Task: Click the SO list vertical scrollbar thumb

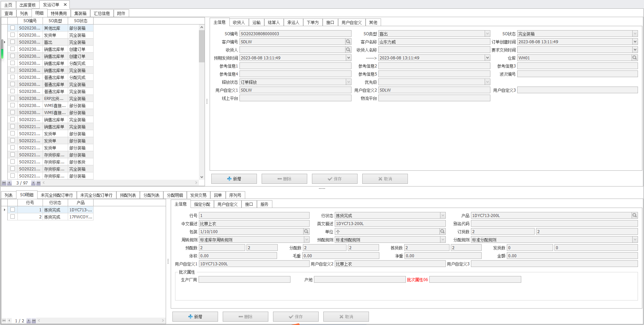Action: tap(202, 46)
